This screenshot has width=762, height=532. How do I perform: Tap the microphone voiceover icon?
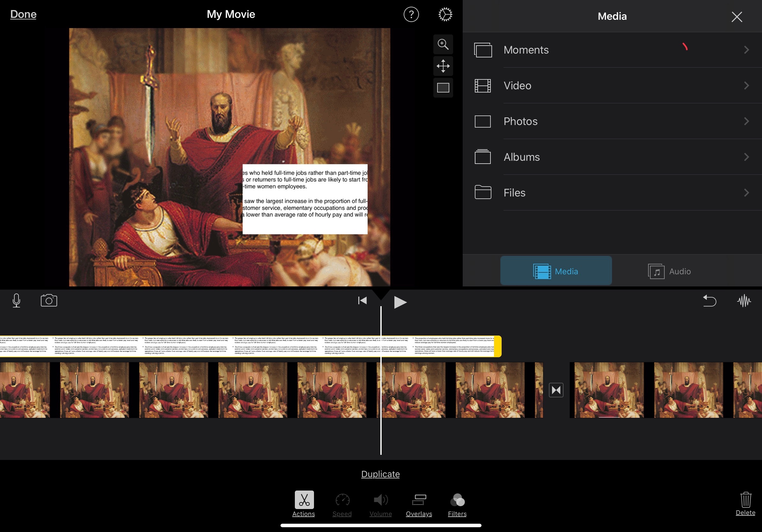point(16,300)
